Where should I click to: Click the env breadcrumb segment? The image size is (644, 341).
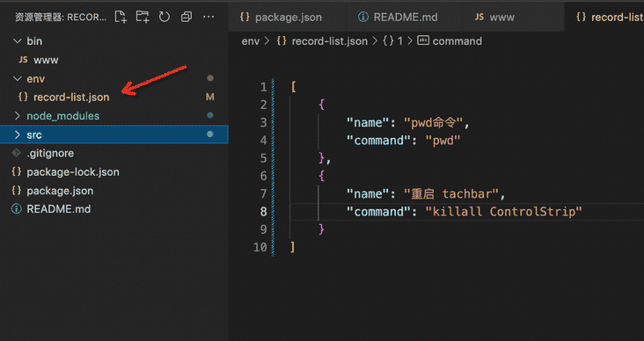(251, 41)
